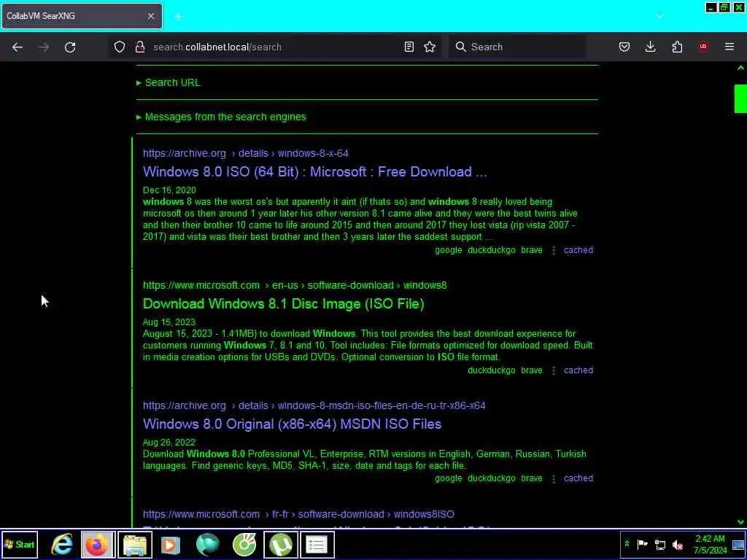Open the Firefox hamburger menu
This screenshot has width=747, height=560.
(x=729, y=47)
